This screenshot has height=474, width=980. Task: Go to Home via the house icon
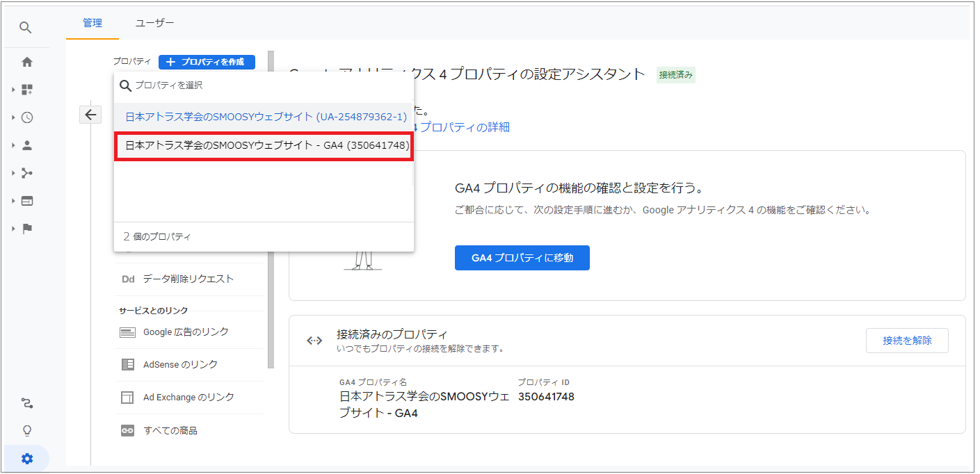(x=27, y=62)
